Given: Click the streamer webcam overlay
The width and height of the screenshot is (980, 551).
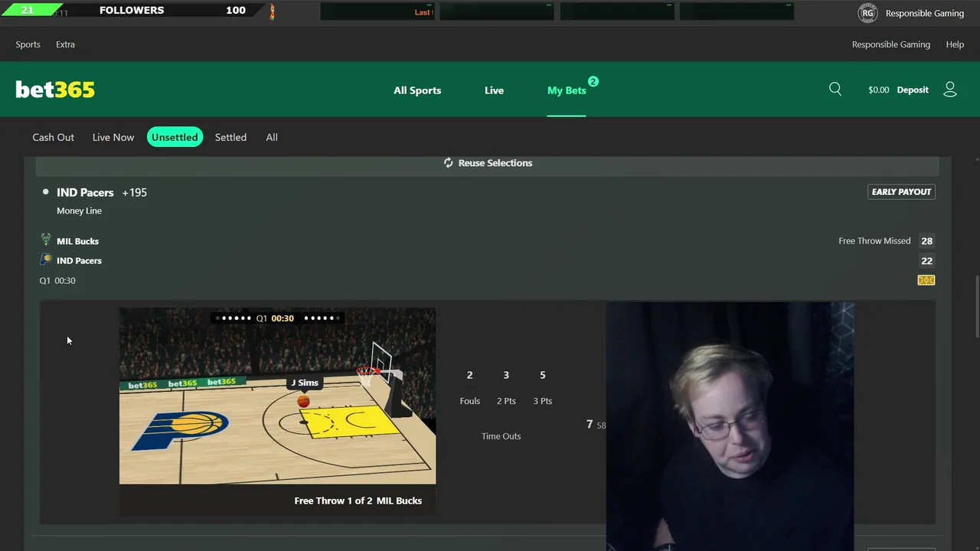Looking at the screenshot, I should [x=730, y=426].
